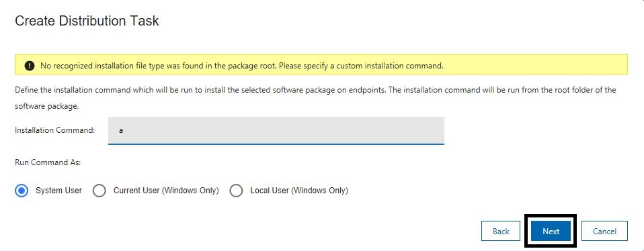Click the 'Run Command As:' label
Screen dimensions: 644x251
pyautogui.click(x=48, y=162)
